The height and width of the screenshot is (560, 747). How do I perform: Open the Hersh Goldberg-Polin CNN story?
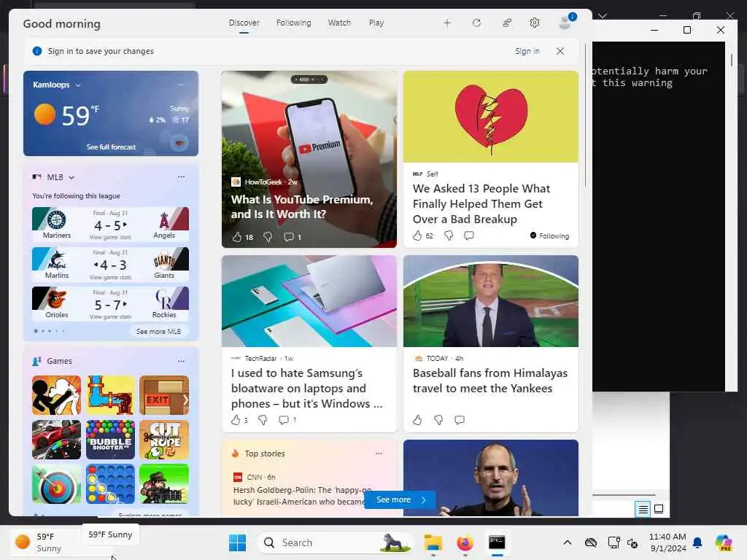pos(303,496)
